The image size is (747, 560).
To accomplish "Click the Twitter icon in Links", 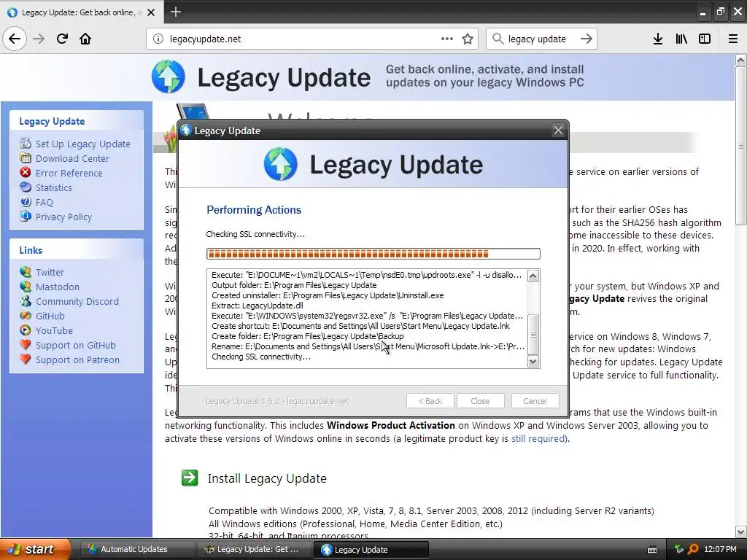I will [x=26, y=272].
